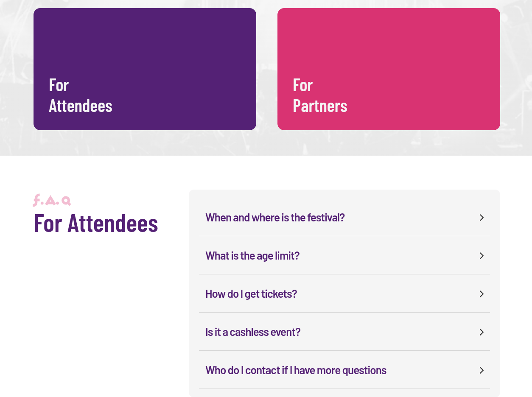Switch to the purple For Attendees card
The height and width of the screenshot is (397, 532).
coord(145,69)
